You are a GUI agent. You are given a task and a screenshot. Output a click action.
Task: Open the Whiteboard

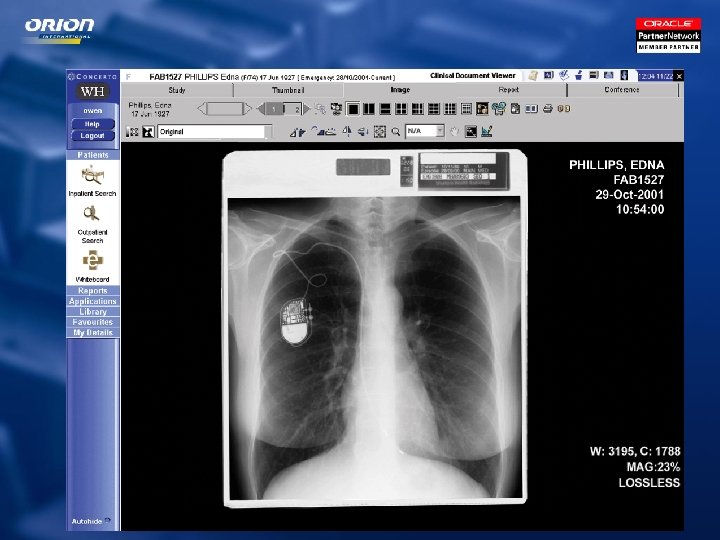(x=92, y=266)
